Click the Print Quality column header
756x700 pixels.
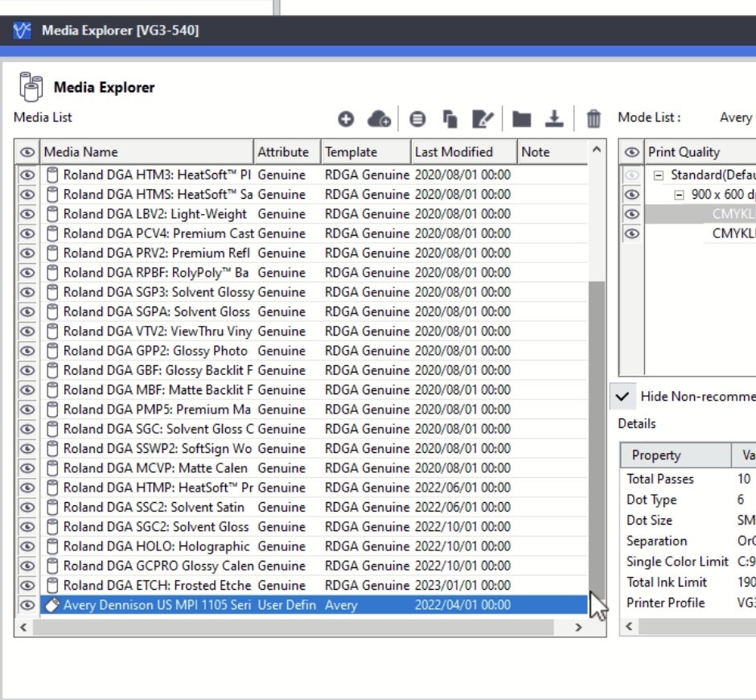tap(701, 152)
